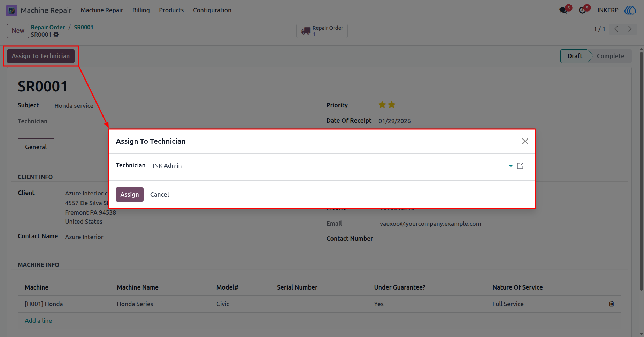The width and height of the screenshot is (644, 337).
Task: Open the Billing menu
Action: pyautogui.click(x=141, y=10)
